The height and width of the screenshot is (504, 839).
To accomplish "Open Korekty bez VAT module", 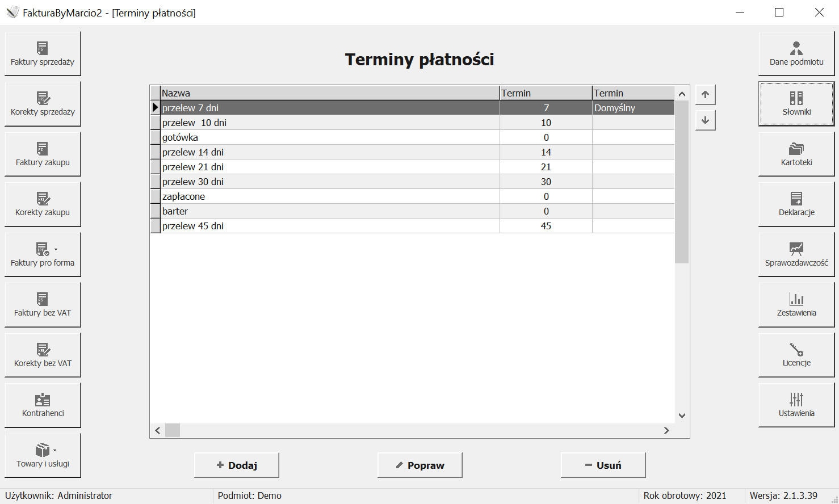I will [43, 355].
